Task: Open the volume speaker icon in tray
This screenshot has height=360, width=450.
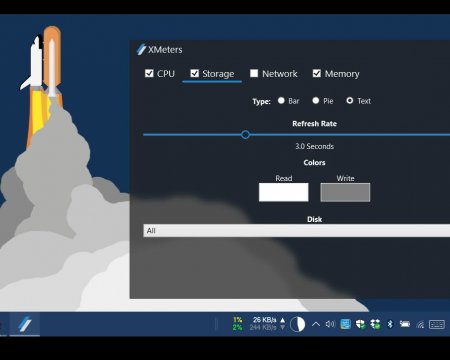Action: [x=330, y=324]
